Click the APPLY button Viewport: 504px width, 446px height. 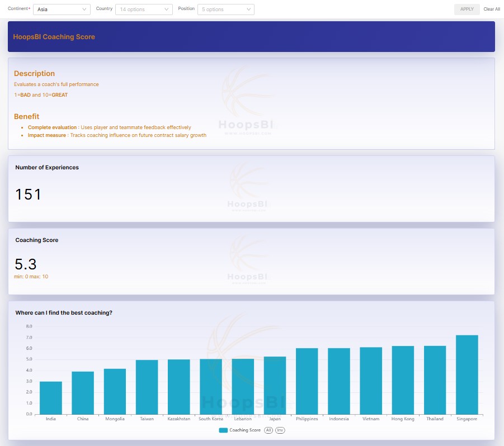coord(467,10)
